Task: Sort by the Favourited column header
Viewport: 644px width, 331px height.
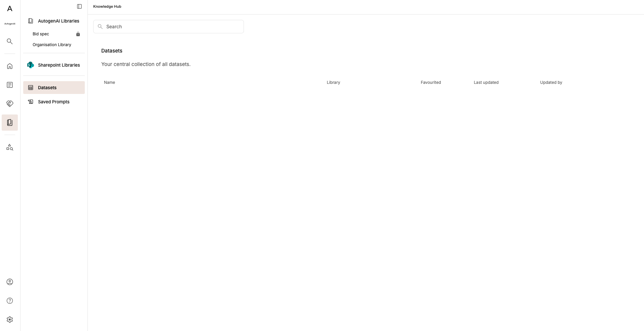Action: point(431,82)
